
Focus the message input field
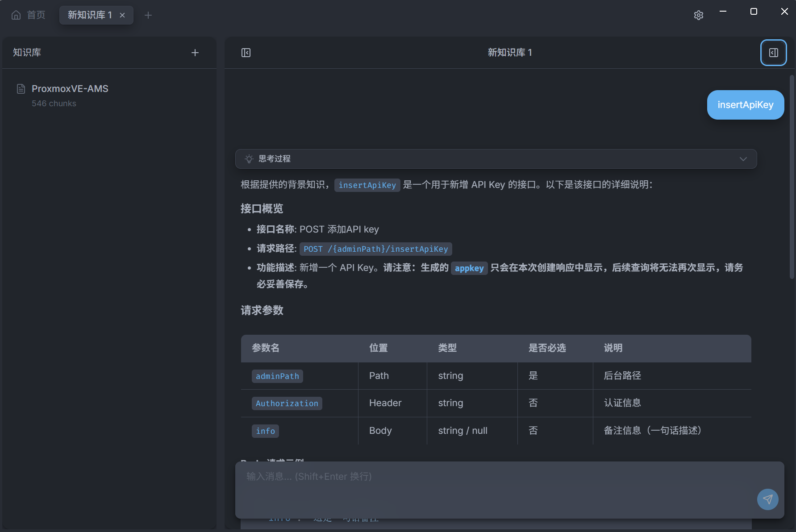[496, 486]
